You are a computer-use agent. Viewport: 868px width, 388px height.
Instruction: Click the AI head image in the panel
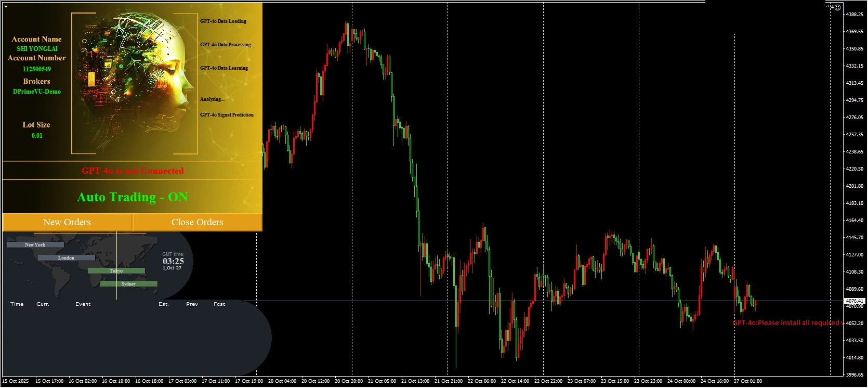coord(134,83)
